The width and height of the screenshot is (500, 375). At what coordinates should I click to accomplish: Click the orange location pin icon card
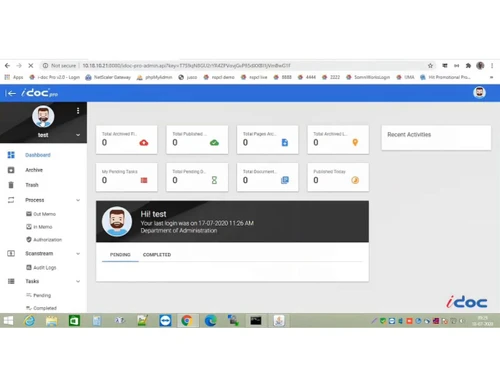[x=355, y=143]
